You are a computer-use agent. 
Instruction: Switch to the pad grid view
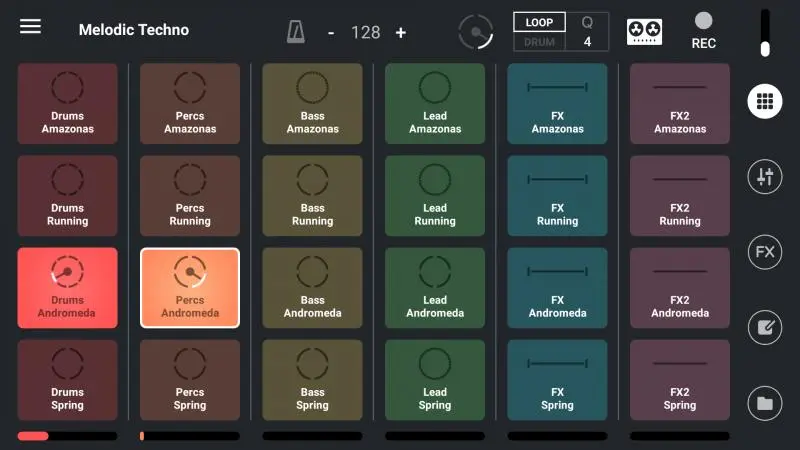pyautogui.click(x=765, y=101)
